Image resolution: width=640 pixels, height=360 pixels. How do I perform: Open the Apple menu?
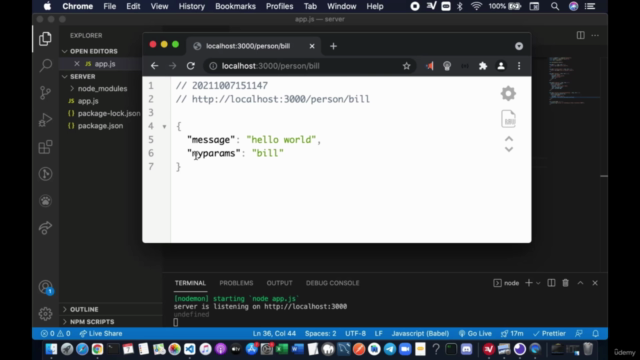pos(47,6)
